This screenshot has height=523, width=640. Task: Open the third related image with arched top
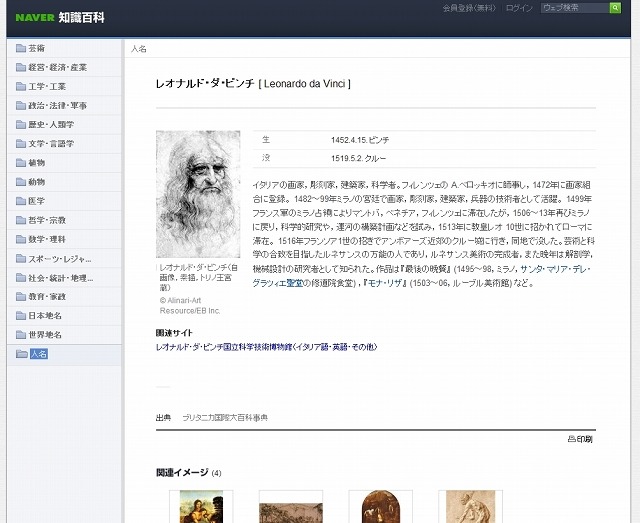click(381, 507)
